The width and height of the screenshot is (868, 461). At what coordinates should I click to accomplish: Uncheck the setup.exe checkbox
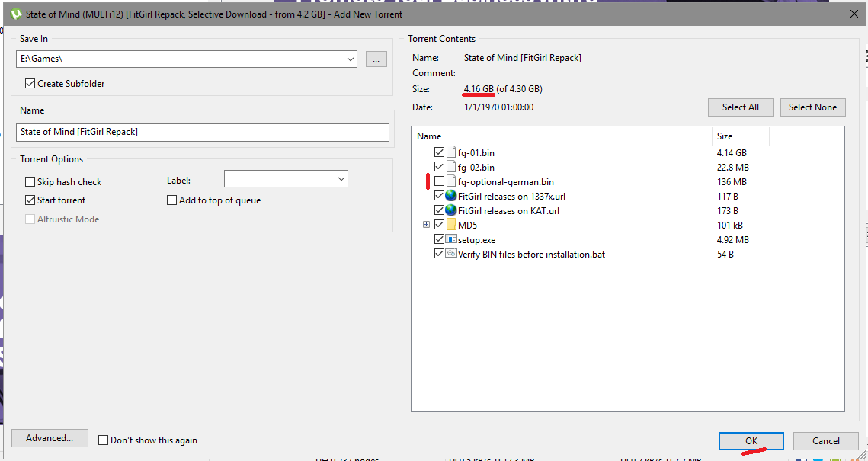[x=440, y=239]
